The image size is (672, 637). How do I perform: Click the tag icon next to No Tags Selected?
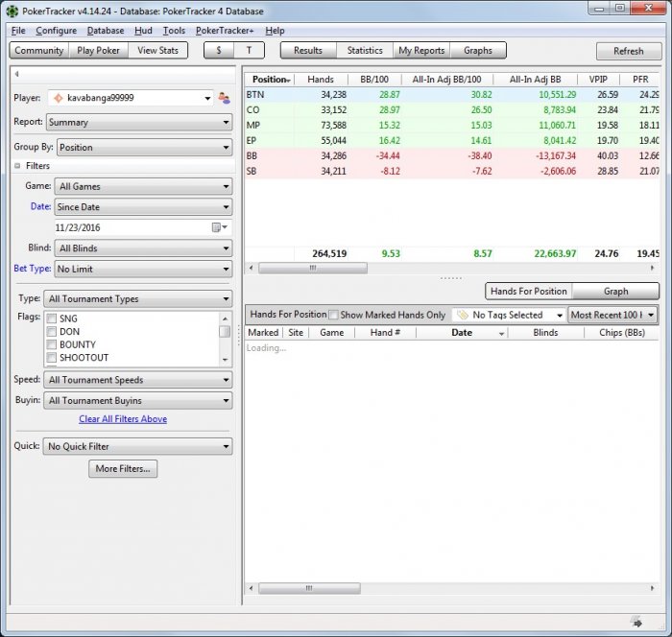coord(461,315)
